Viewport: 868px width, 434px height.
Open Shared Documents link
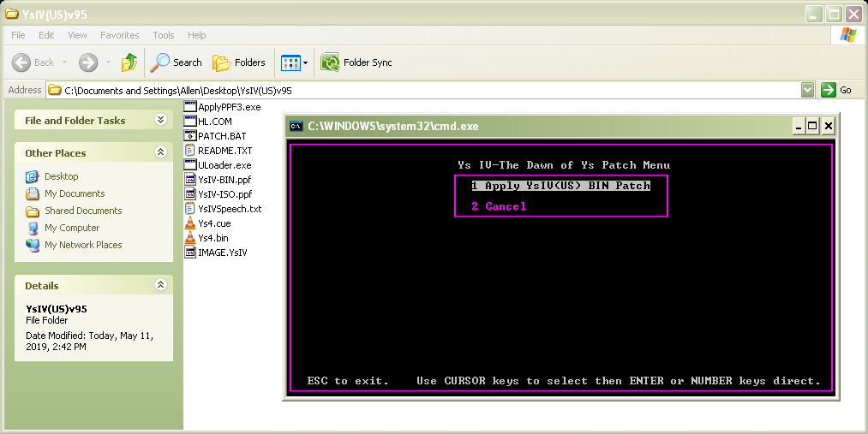coord(83,211)
